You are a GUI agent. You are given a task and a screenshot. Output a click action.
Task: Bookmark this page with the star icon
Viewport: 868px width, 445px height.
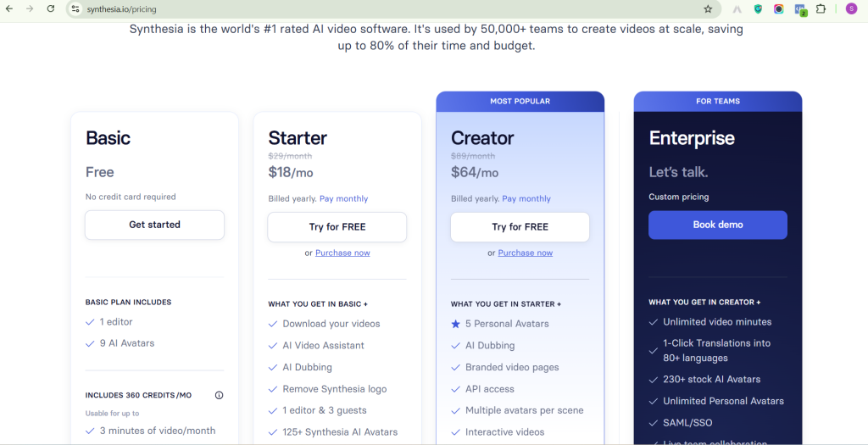[x=708, y=8]
